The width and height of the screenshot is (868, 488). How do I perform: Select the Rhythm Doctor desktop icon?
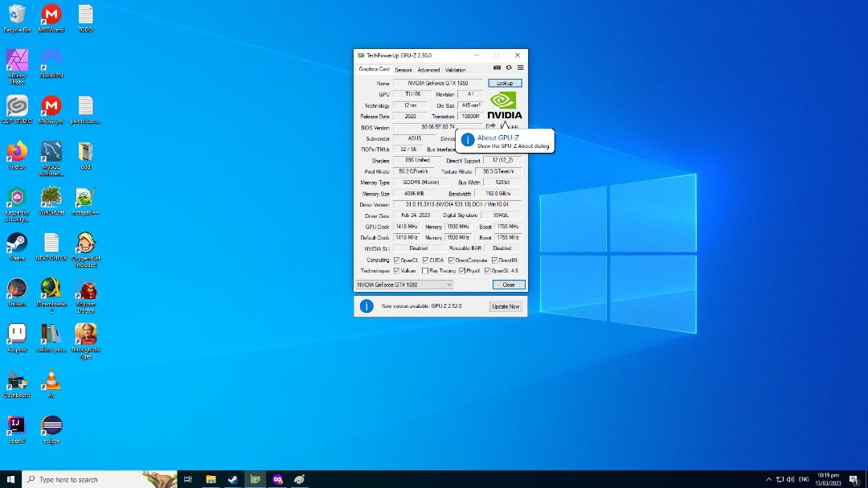pos(86,296)
